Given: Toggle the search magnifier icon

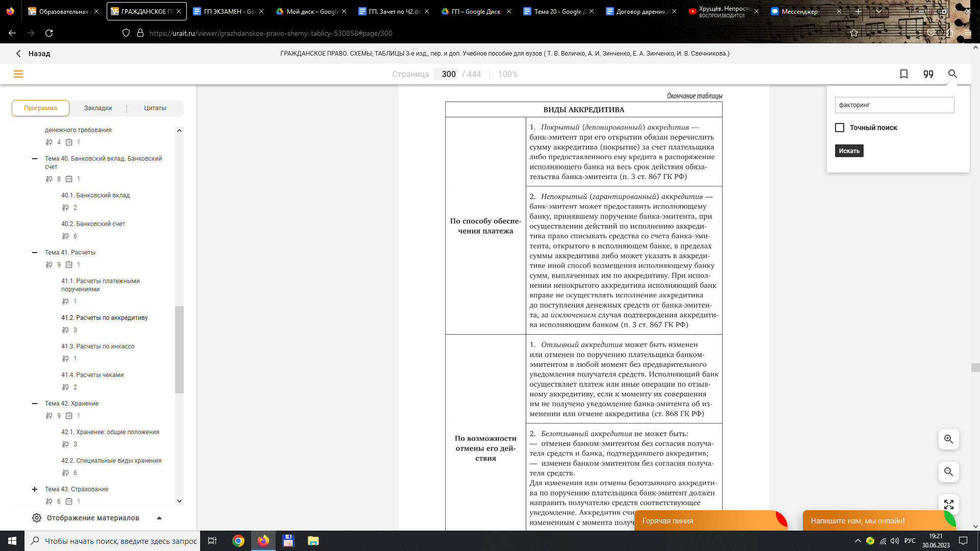Looking at the screenshot, I should pyautogui.click(x=952, y=74).
